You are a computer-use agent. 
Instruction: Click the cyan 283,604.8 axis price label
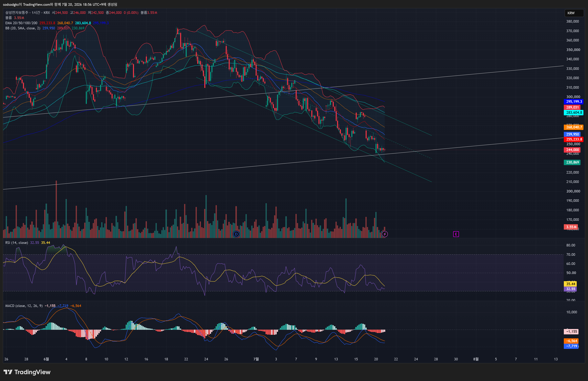pos(574,113)
